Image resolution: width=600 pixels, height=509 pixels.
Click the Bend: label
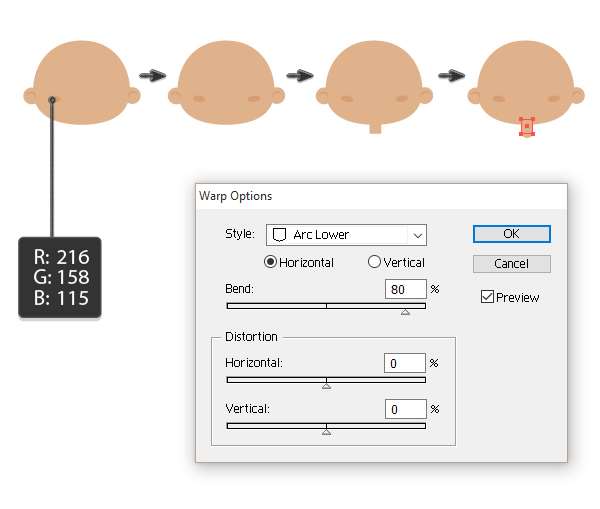click(239, 289)
